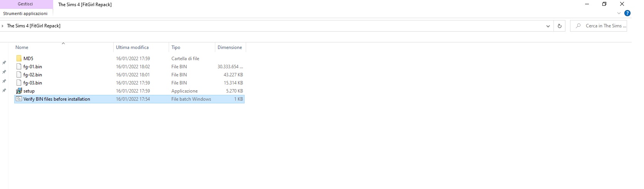
Task: Open address bar history dropdown
Action: pos(548,26)
